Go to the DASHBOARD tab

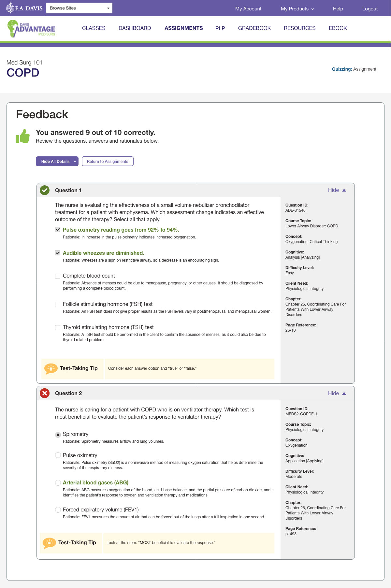pos(135,28)
